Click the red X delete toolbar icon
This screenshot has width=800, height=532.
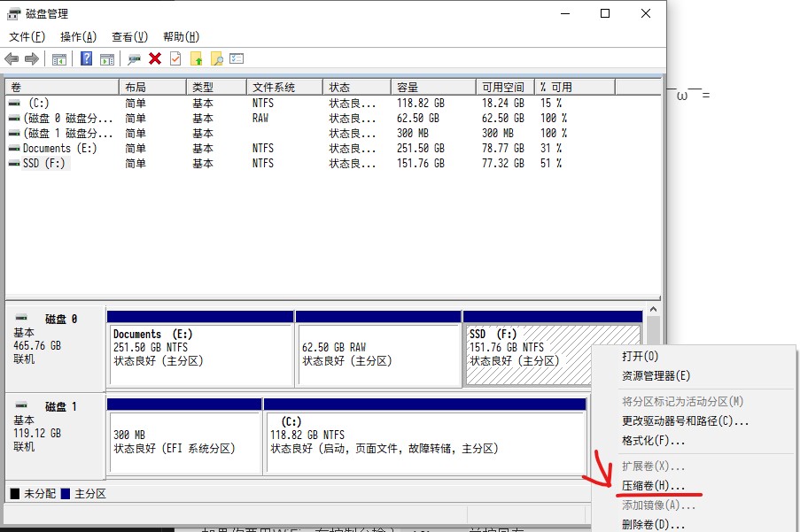155,58
